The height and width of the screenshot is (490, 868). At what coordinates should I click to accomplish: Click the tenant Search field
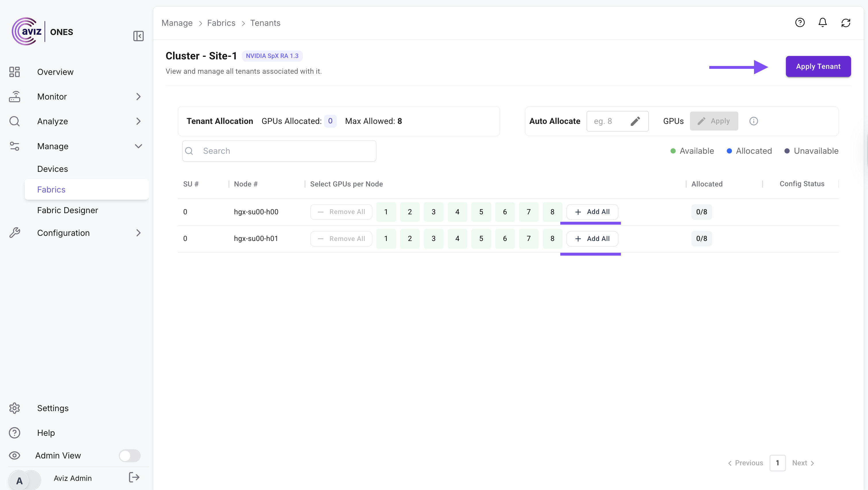click(x=279, y=151)
